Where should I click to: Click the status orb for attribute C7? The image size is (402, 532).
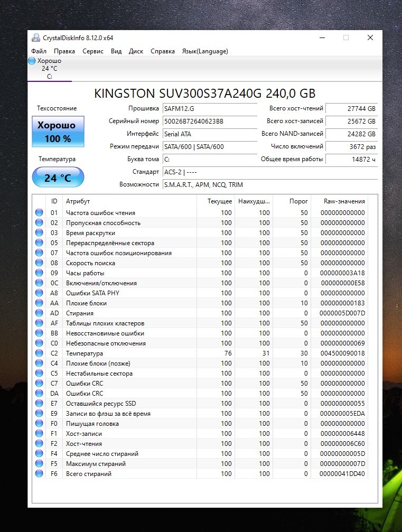(39, 383)
